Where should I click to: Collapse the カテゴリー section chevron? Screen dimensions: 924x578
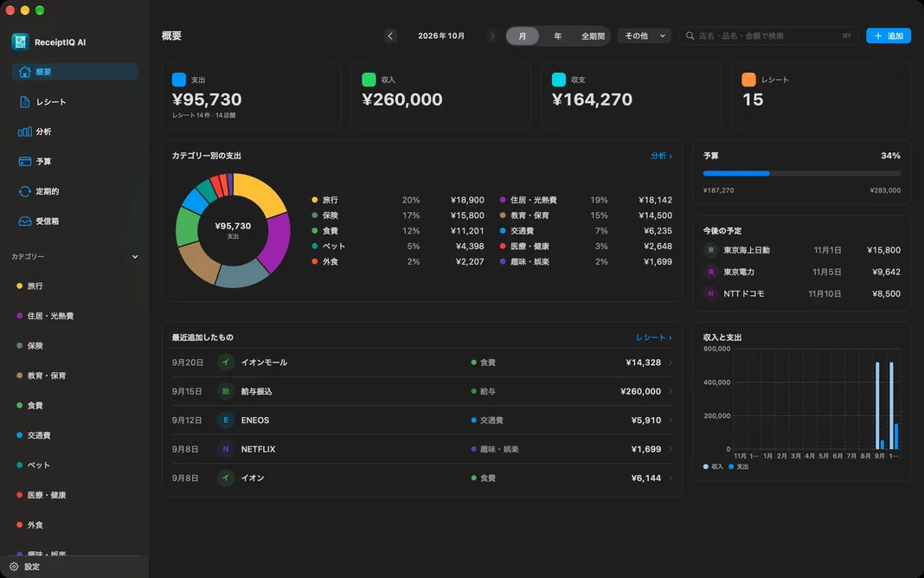[135, 257]
